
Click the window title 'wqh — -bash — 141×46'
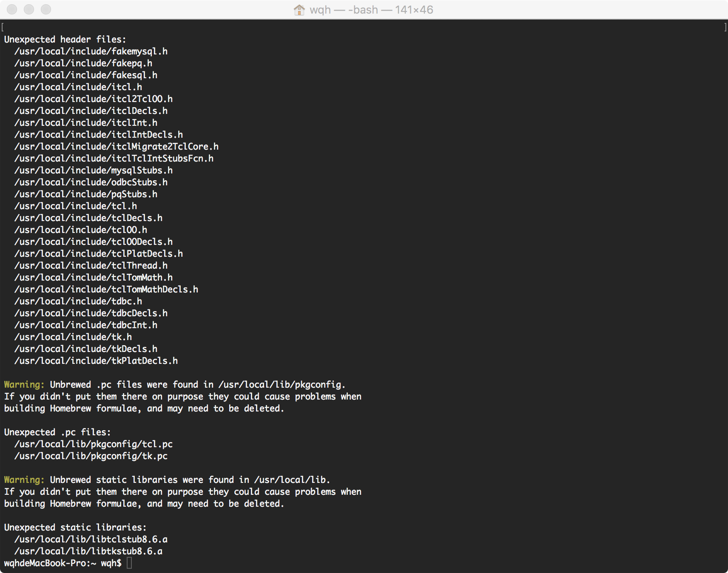pos(371,10)
